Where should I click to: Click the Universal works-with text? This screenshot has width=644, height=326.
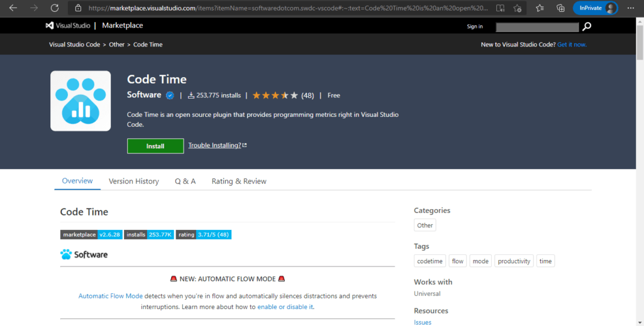tap(427, 293)
